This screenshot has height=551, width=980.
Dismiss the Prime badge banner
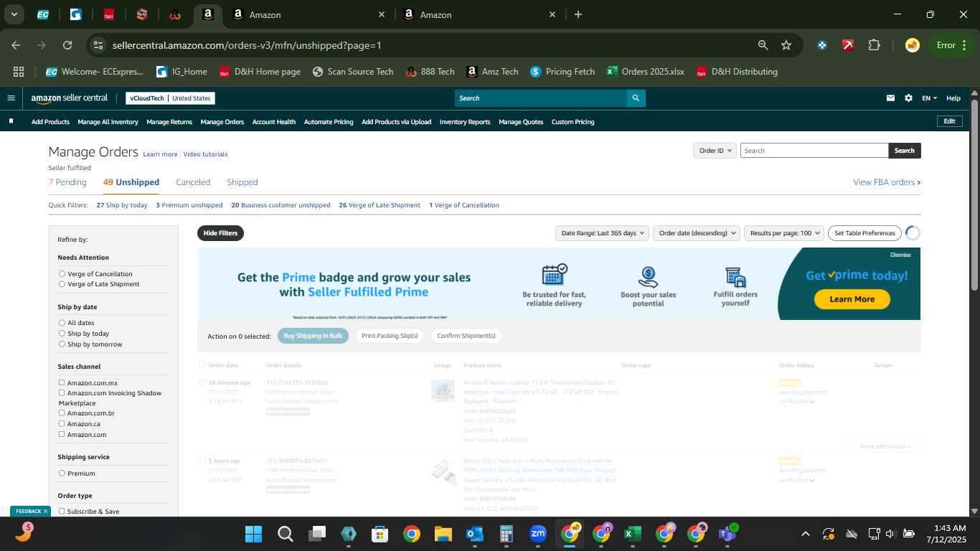point(900,255)
